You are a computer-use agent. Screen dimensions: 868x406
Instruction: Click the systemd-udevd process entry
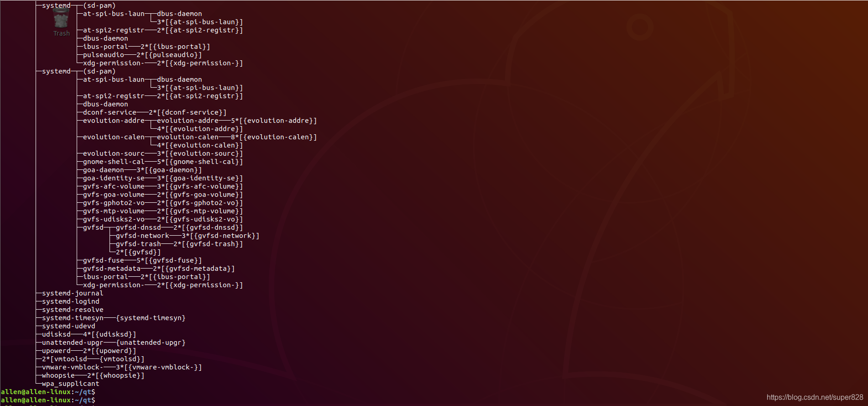(68, 326)
